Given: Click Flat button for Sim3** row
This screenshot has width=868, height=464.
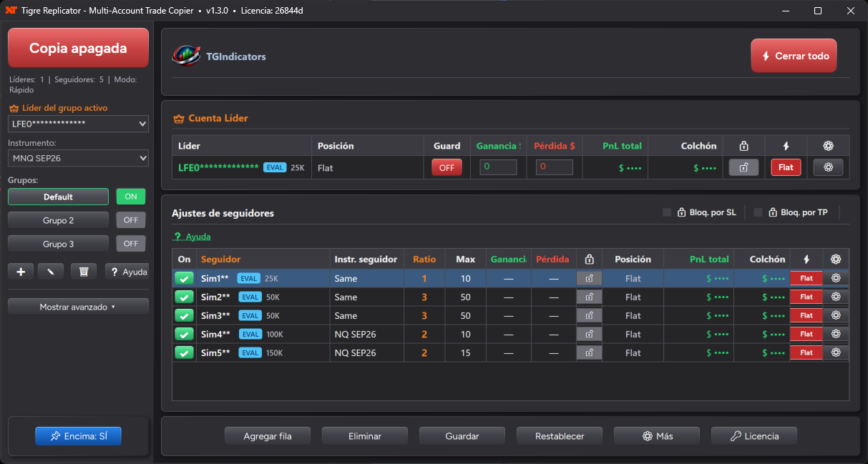Looking at the screenshot, I should [x=806, y=315].
